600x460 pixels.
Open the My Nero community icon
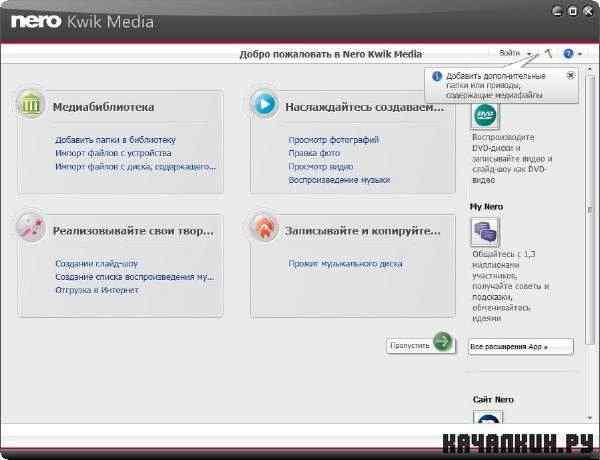tap(485, 232)
